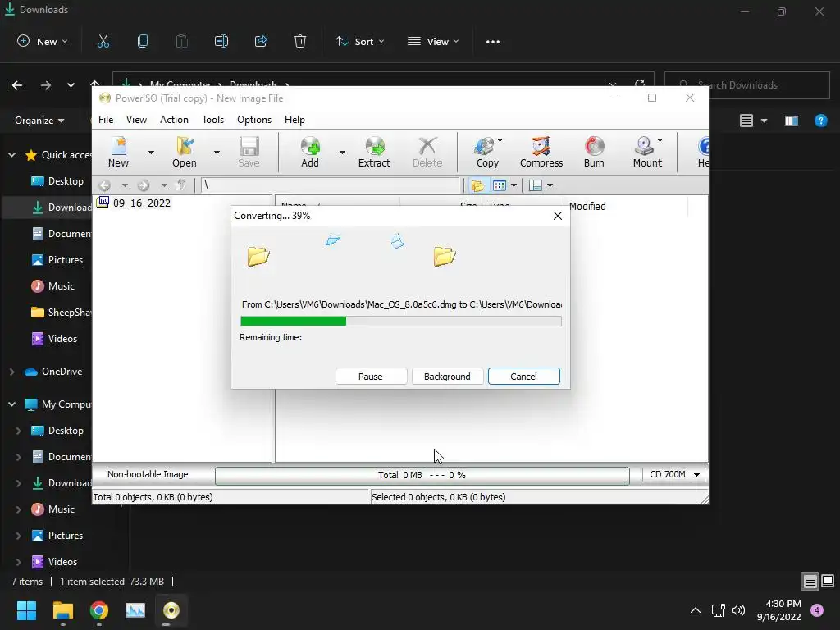
Task: Open Windows Start button on taskbar
Action: 26,610
